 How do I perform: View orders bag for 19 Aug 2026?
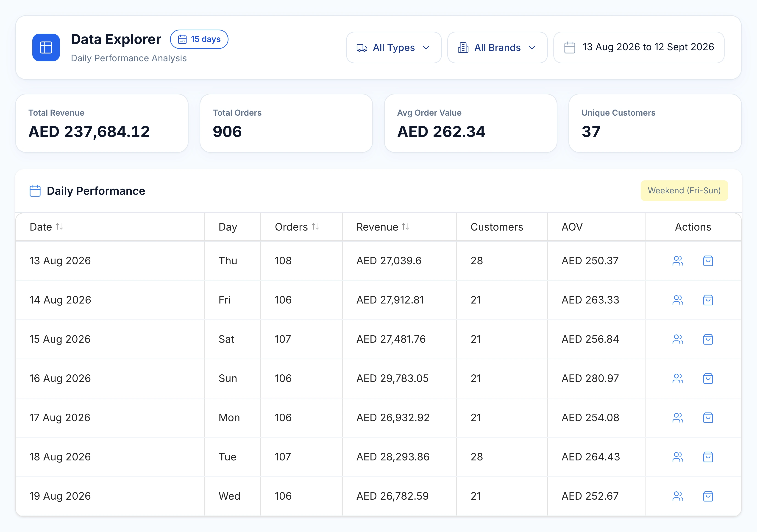[708, 496]
